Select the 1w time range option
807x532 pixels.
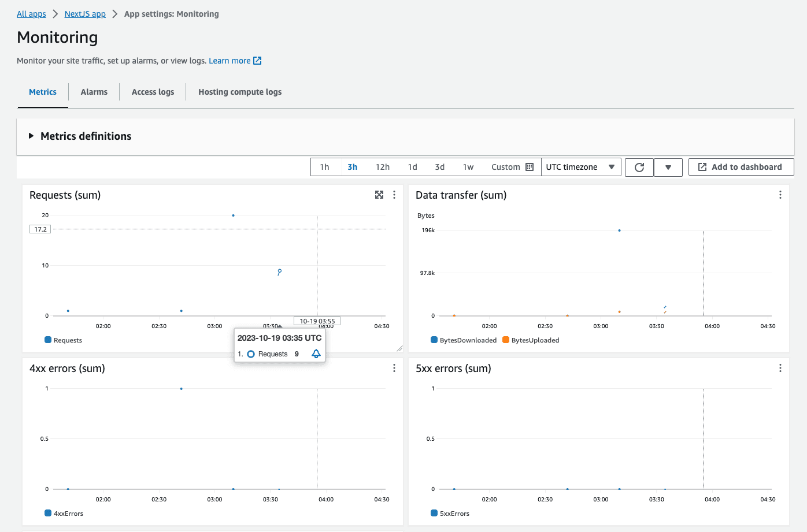point(468,167)
